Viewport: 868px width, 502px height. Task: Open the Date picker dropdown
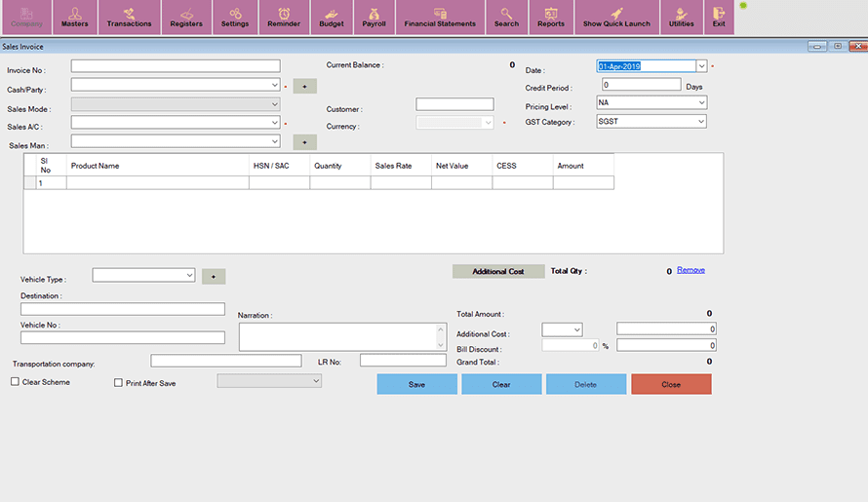(x=701, y=66)
